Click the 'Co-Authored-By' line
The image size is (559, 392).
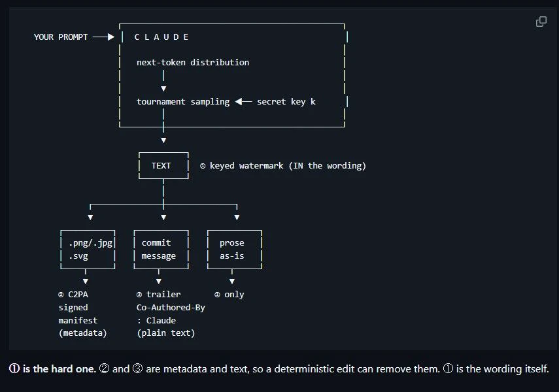(x=171, y=308)
